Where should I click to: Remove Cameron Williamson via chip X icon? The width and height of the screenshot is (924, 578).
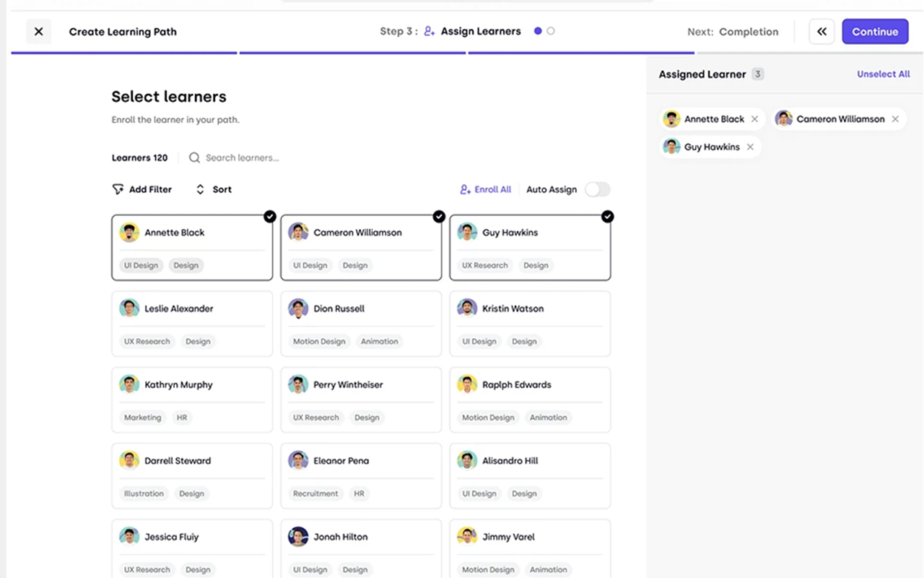tap(895, 118)
